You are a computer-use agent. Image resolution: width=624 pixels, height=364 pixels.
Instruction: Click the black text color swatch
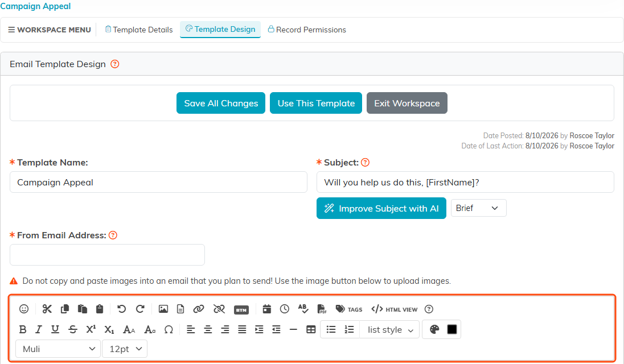click(452, 329)
